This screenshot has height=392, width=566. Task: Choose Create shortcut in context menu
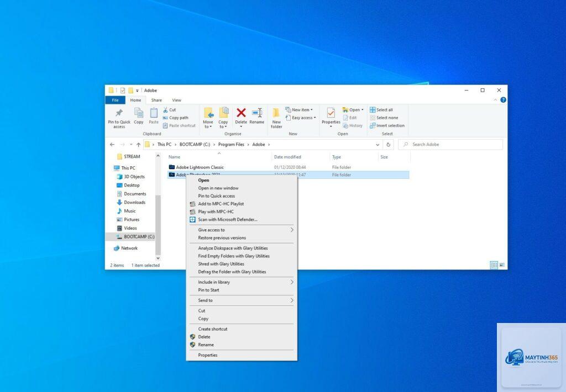pos(213,329)
